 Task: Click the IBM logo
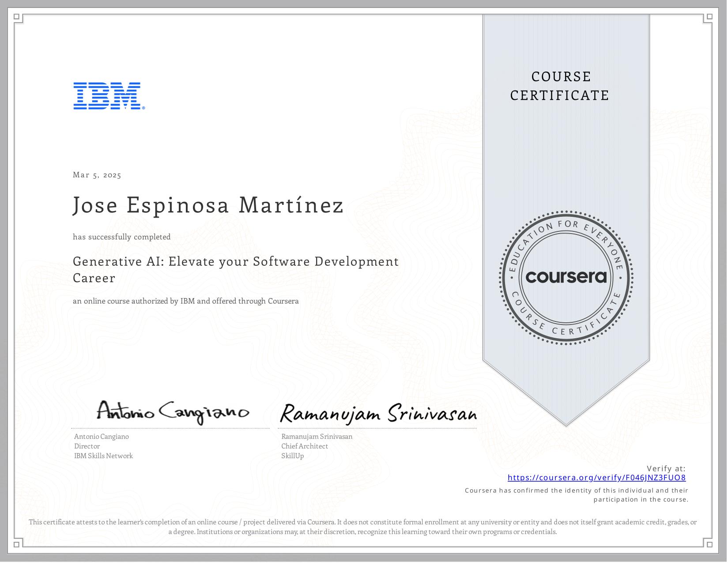(109, 96)
